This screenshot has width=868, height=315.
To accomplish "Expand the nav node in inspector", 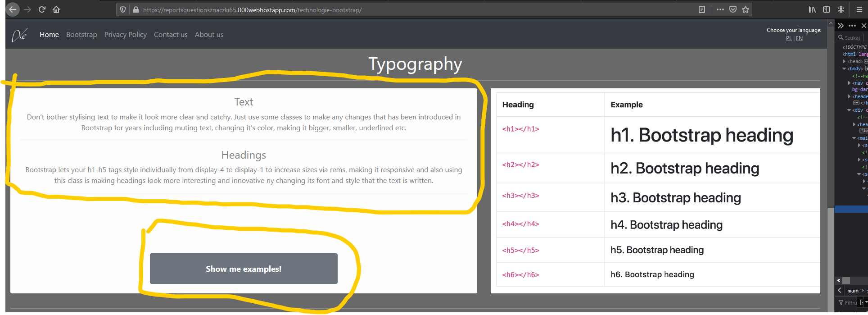I will [x=849, y=83].
